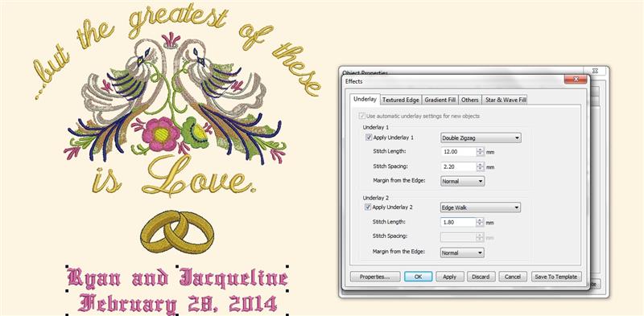This screenshot has height=316, width=644.
Task: Click the Underlay 1 Stitch Length field
Action: point(458,152)
